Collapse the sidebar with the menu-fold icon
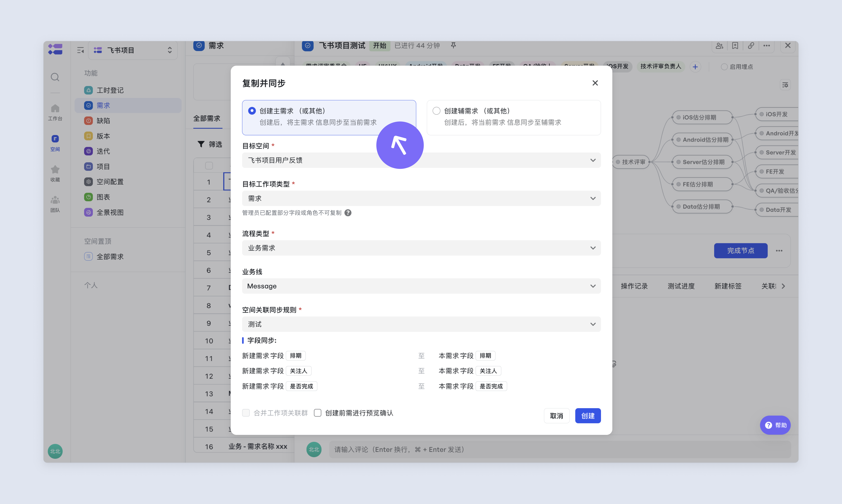 [81, 50]
